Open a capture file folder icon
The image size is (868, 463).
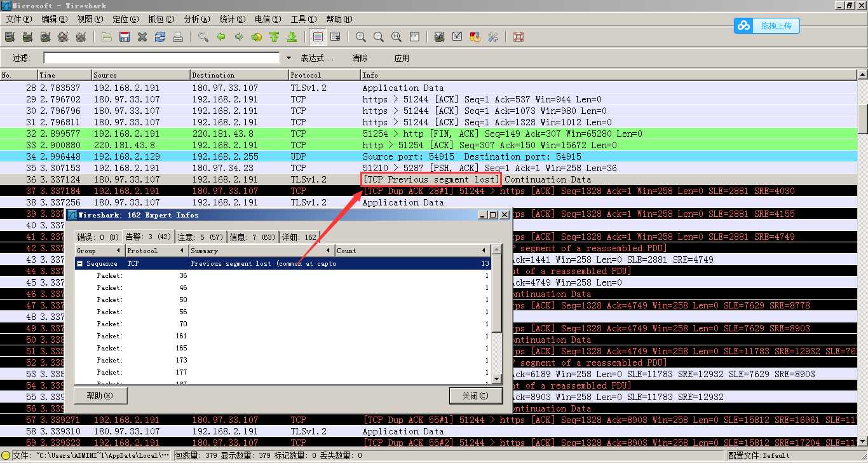[107, 37]
